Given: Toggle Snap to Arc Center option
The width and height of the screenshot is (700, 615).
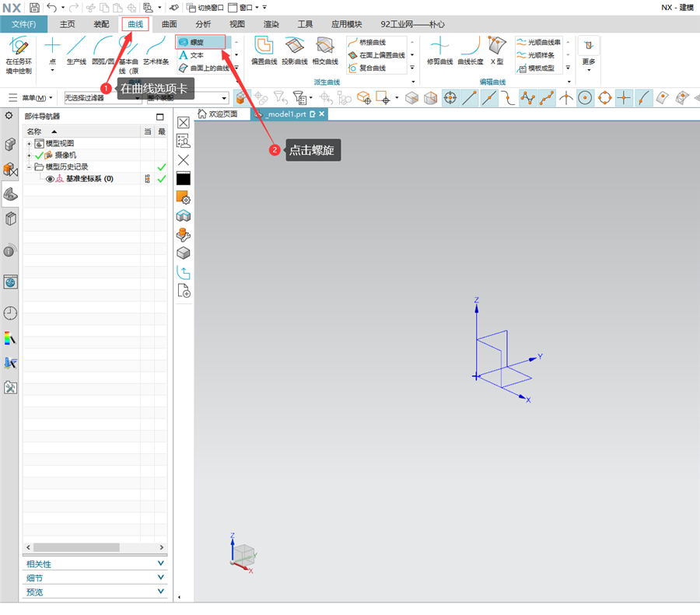Looking at the screenshot, I should 585,98.
